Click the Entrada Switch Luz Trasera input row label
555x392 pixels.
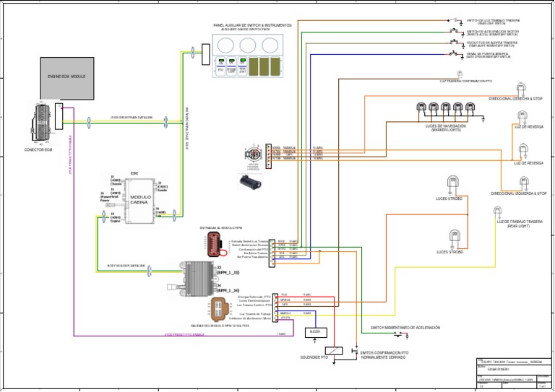(x=249, y=241)
